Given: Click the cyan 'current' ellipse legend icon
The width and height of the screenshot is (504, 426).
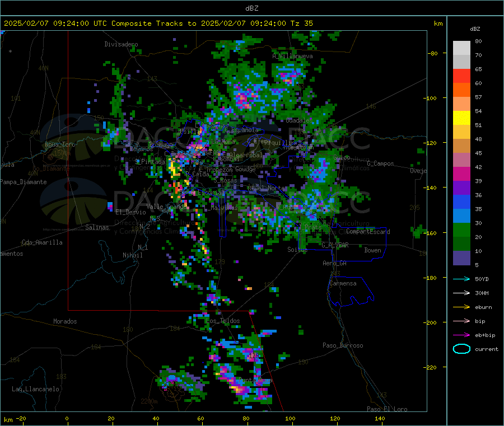Looking at the screenshot, I should (461, 349).
